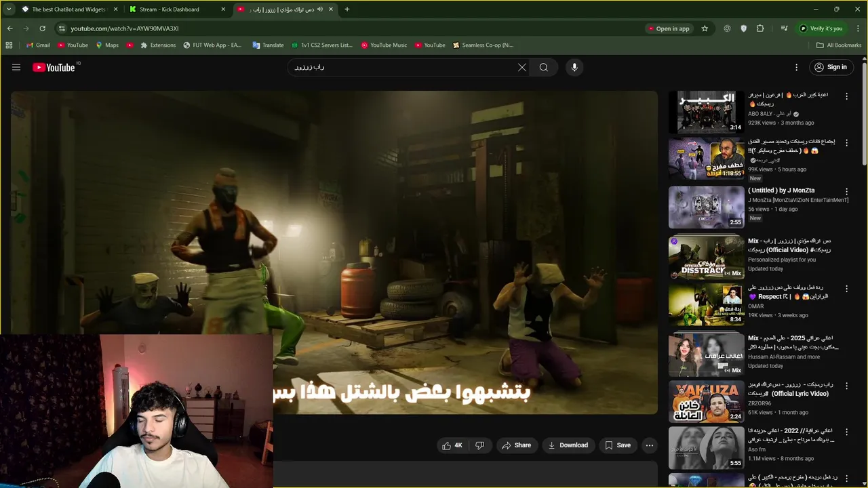Save video to playlist
The width and height of the screenshot is (868, 488).
(618, 445)
